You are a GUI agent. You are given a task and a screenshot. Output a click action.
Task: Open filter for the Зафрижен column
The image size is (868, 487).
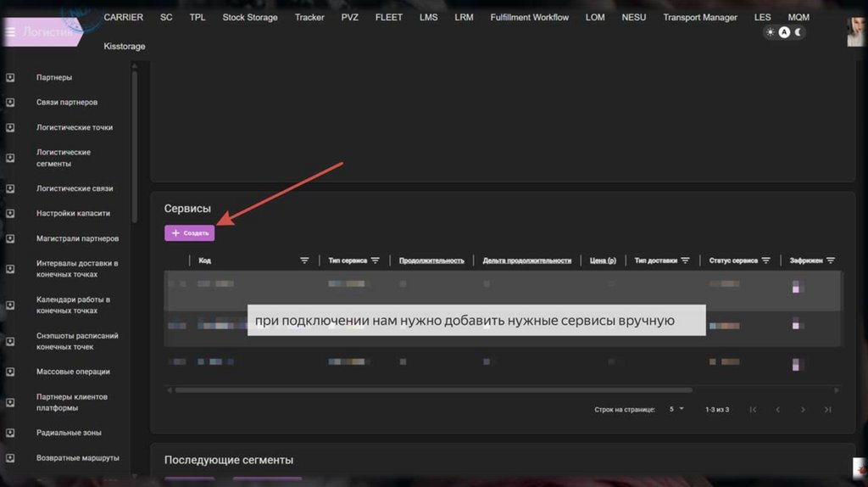click(831, 260)
